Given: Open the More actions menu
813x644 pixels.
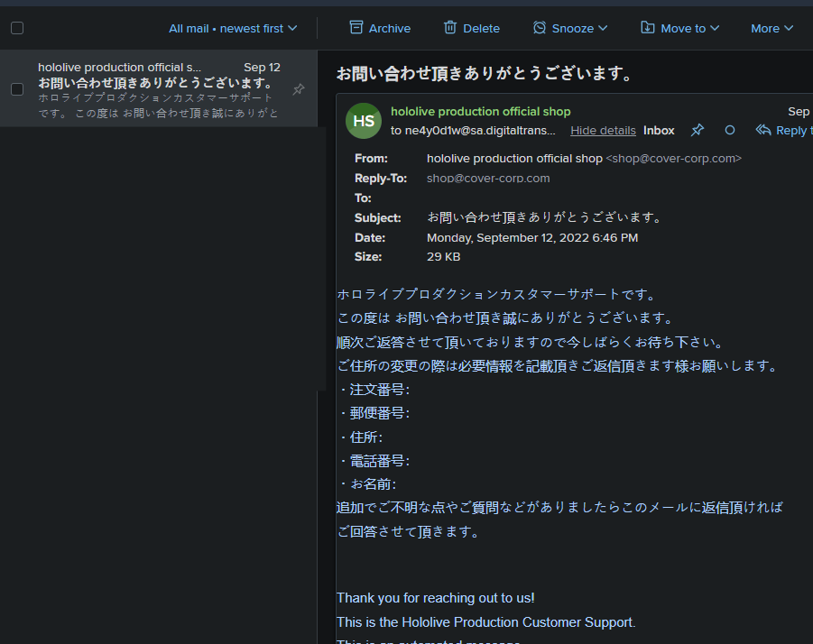Looking at the screenshot, I should [772, 29].
